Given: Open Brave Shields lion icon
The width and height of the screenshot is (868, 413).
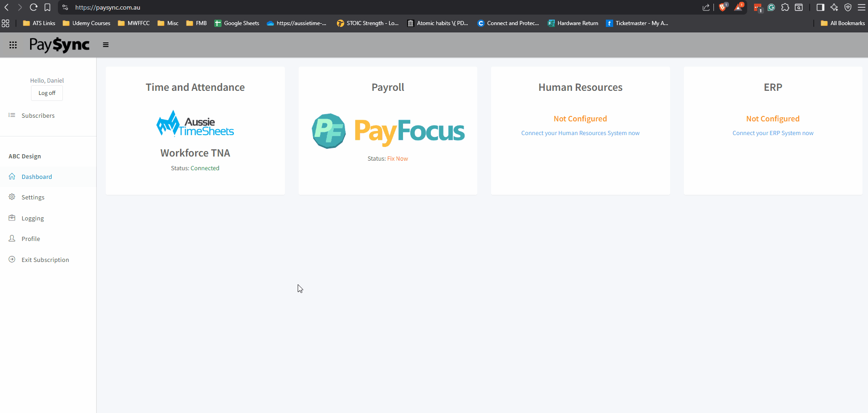Looking at the screenshot, I should pyautogui.click(x=723, y=7).
